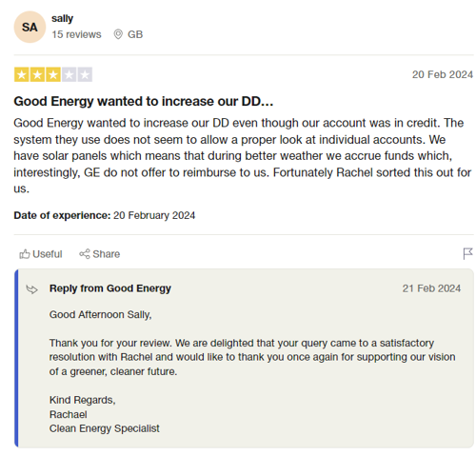The image size is (476, 456).
Task: Open the review title 'Good Energy wanted to increase our DD...'
Action: pyautogui.click(x=144, y=101)
